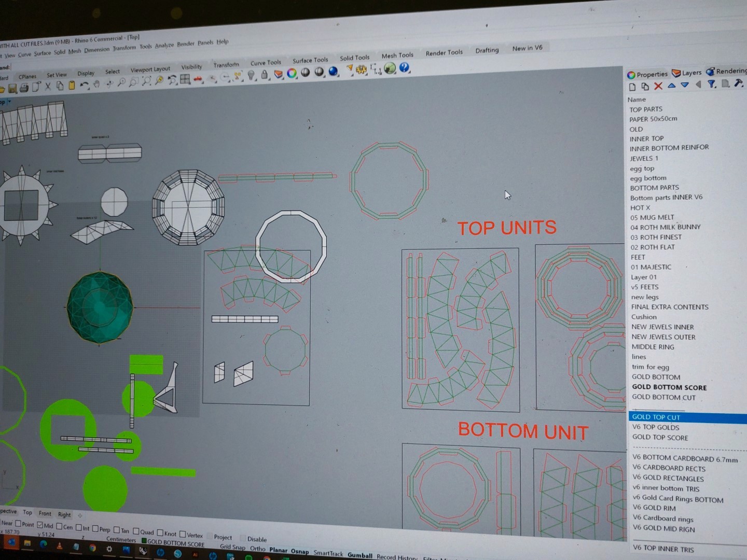Click the Undo arrow icon
Screen dimensions: 747x560
[84, 85]
